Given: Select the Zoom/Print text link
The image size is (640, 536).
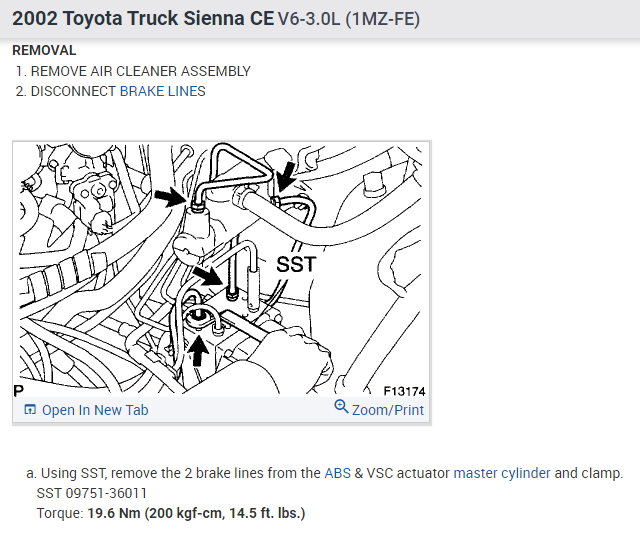Looking at the screenshot, I should tap(388, 410).
